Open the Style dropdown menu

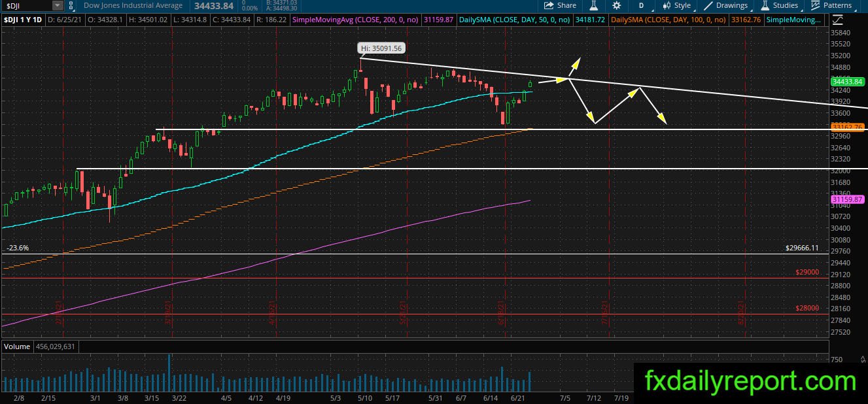676,5
